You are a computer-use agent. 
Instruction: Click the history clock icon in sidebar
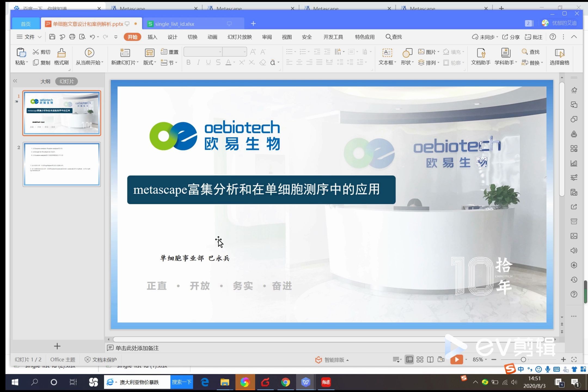pyautogui.click(x=574, y=280)
